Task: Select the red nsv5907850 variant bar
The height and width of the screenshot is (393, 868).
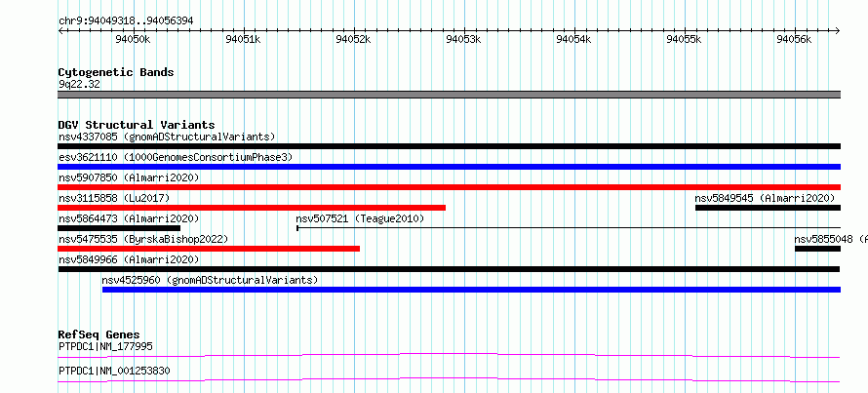Action: [450, 187]
